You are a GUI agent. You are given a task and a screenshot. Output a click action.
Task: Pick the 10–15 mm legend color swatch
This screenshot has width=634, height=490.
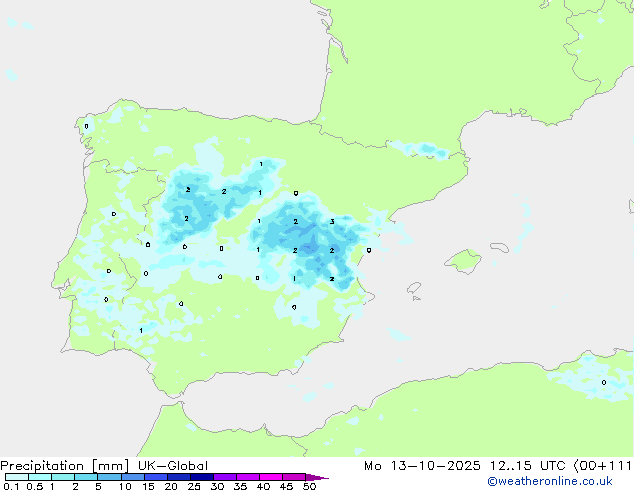point(132,477)
